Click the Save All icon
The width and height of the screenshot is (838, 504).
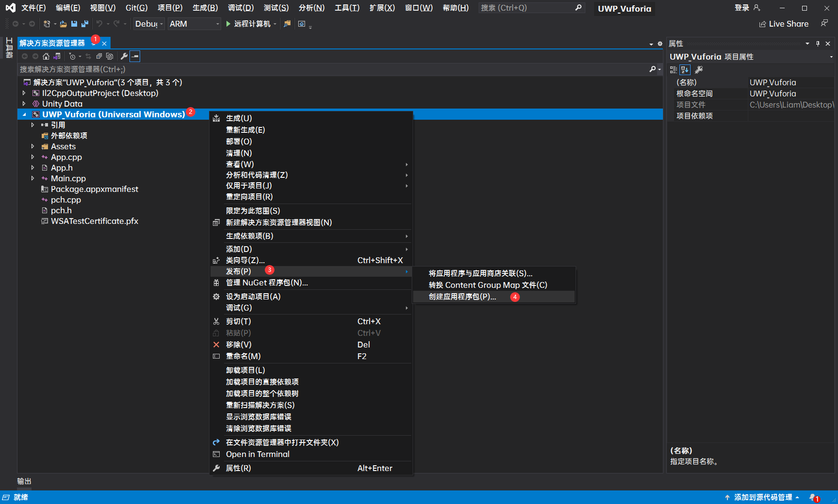click(x=85, y=24)
